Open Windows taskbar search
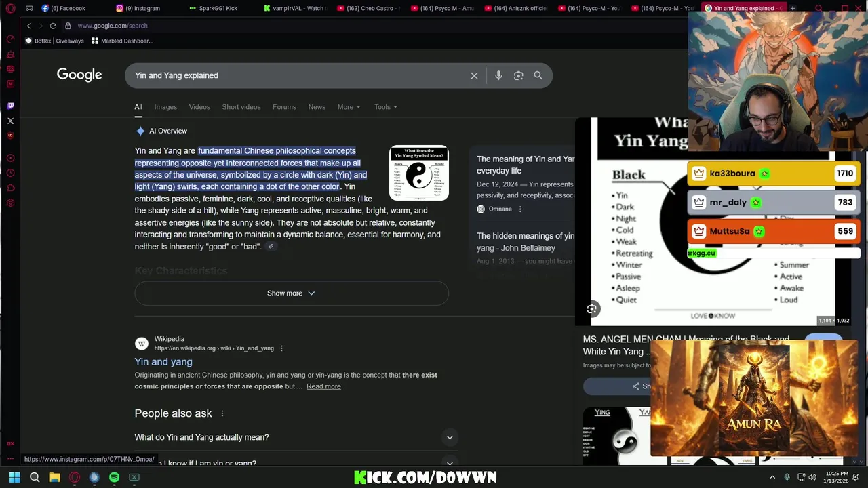868x488 pixels. 35,477
